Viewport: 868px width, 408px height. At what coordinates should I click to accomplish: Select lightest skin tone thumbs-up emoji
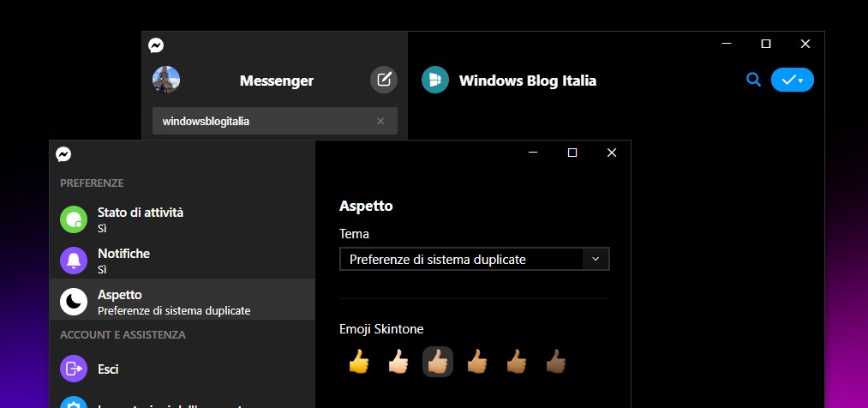(398, 362)
